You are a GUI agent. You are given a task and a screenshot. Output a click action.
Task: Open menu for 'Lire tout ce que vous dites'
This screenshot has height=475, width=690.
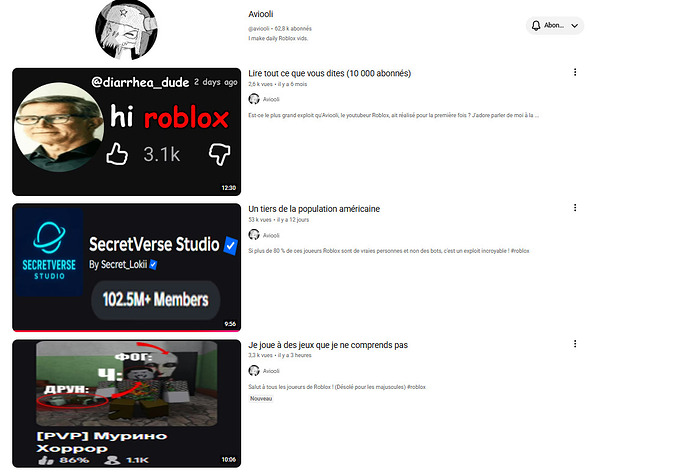tap(575, 72)
